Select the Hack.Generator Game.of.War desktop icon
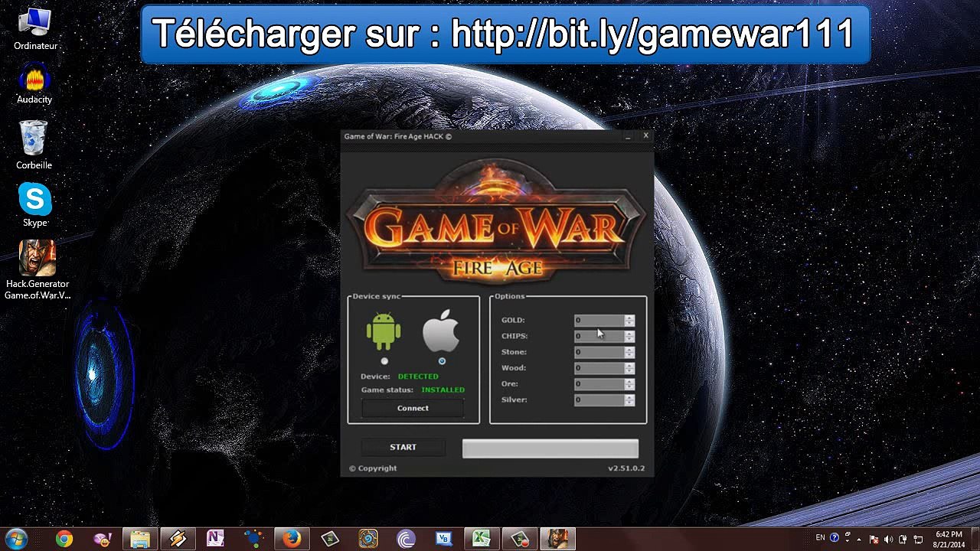This screenshot has height=551, width=980. [x=38, y=269]
